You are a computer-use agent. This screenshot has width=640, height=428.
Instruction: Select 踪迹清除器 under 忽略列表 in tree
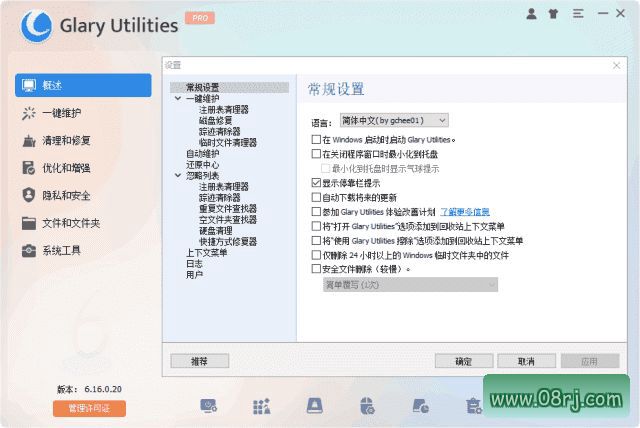[x=220, y=197]
